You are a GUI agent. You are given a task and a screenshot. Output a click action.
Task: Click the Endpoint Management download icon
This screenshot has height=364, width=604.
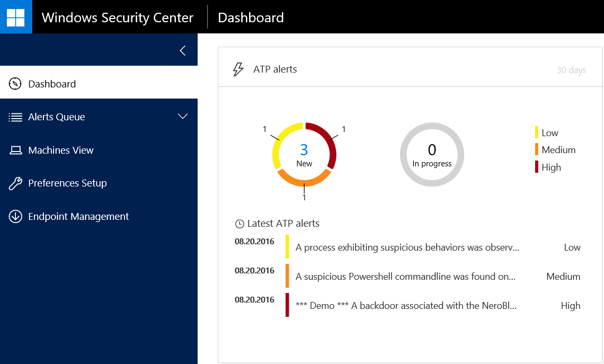coord(15,217)
